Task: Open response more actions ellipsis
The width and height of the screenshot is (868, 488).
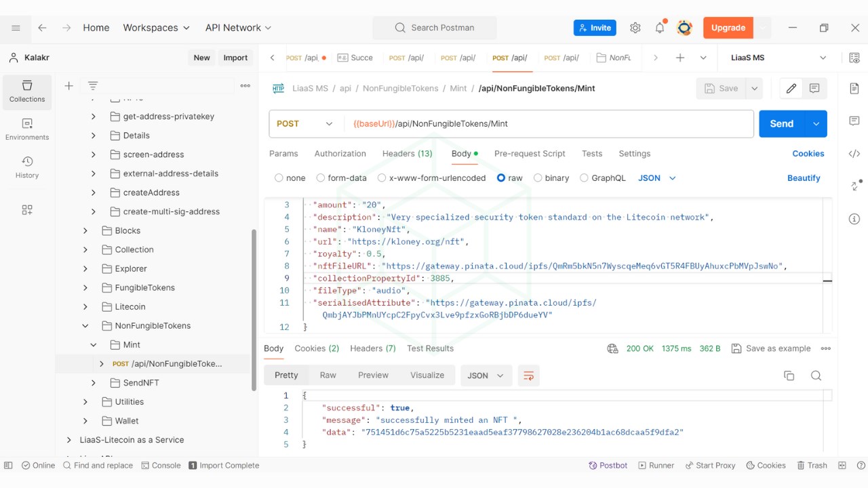Action: (x=825, y=348)
